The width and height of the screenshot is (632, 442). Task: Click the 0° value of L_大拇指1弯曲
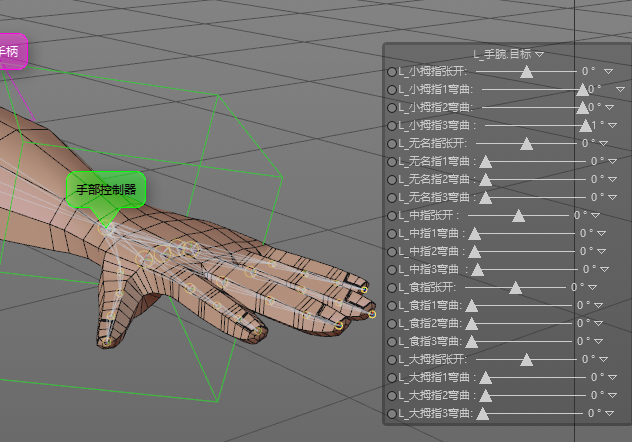click(x=596, y=377)
